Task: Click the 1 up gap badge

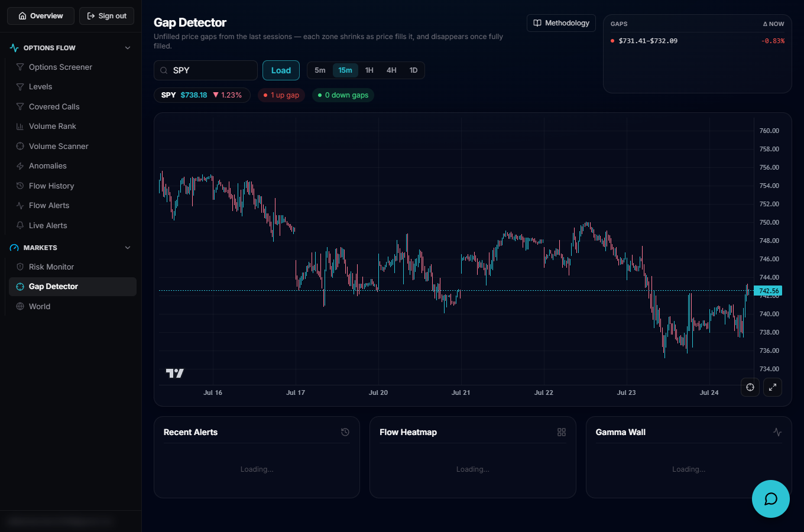Action: 281,95
